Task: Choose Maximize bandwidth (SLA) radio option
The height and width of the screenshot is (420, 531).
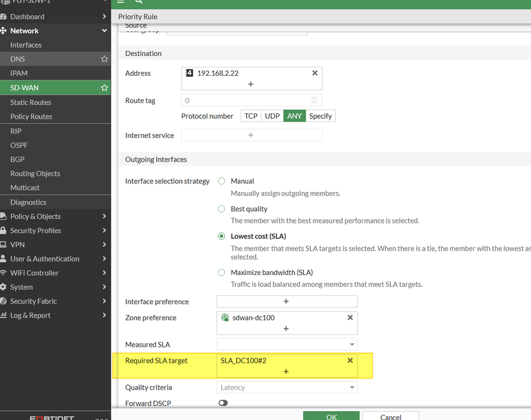Action: [x=222, y=272]
